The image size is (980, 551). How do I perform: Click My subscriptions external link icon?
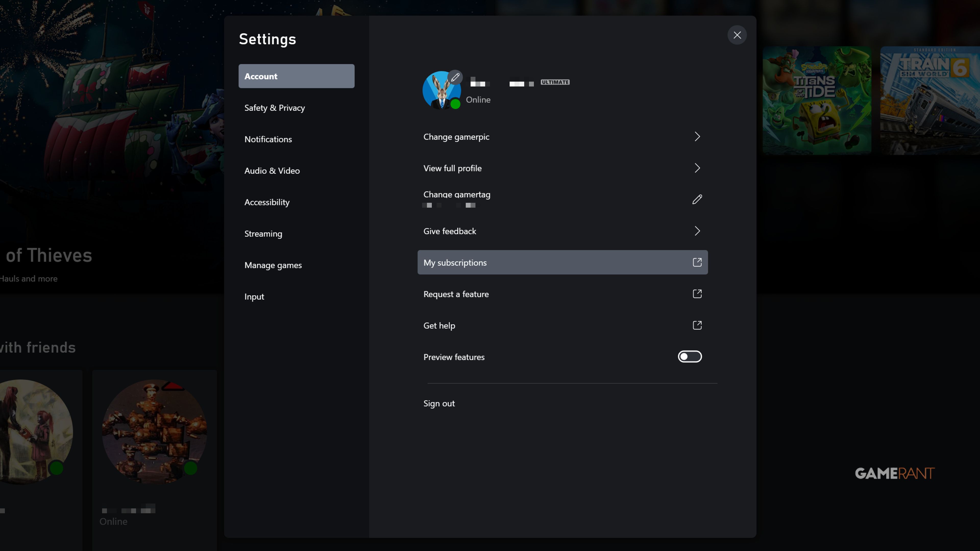(x=697, y=262)
